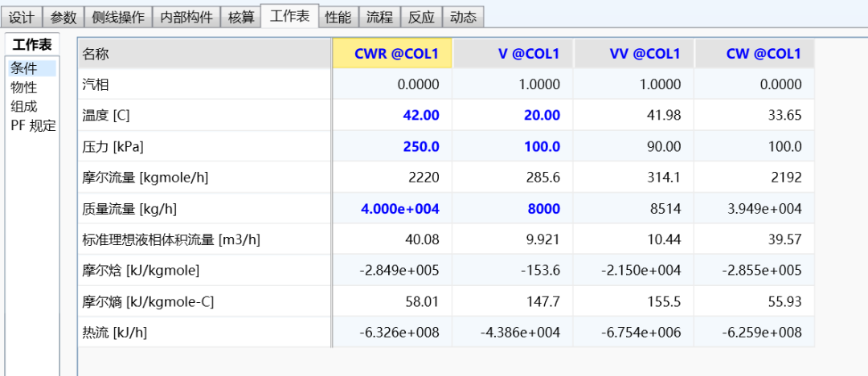Screen dimensions: 868x376
Task: Switch to the 设计 tab
Action: pos(22,17)
